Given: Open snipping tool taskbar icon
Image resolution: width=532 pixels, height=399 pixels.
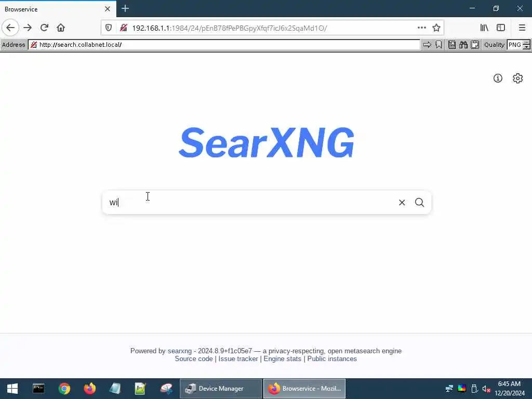Looking at the screenshot, I should [x=166, y=389].
